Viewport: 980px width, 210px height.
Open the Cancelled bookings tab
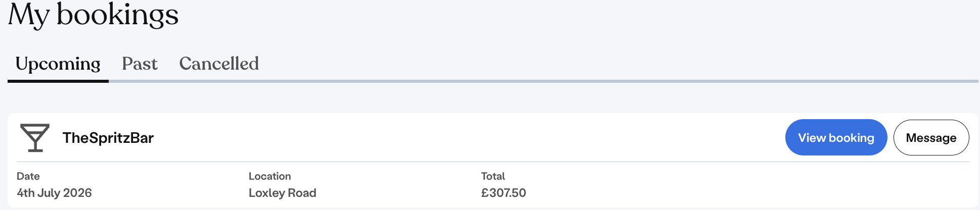[219, 64]
